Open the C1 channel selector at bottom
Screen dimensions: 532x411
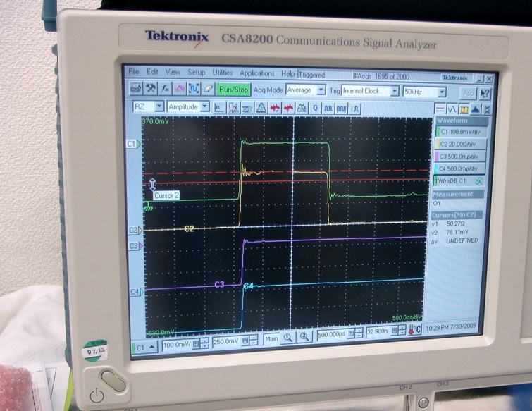click(145, 348)
